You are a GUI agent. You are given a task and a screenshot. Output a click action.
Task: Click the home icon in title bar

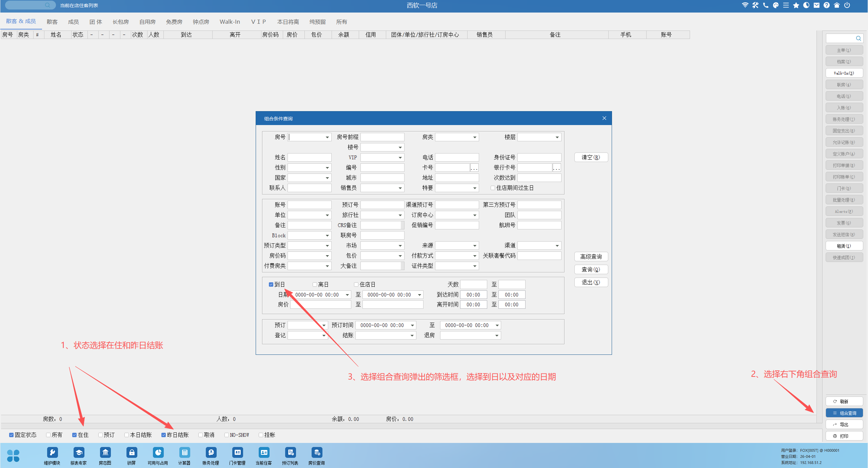(x=837, y=5)
